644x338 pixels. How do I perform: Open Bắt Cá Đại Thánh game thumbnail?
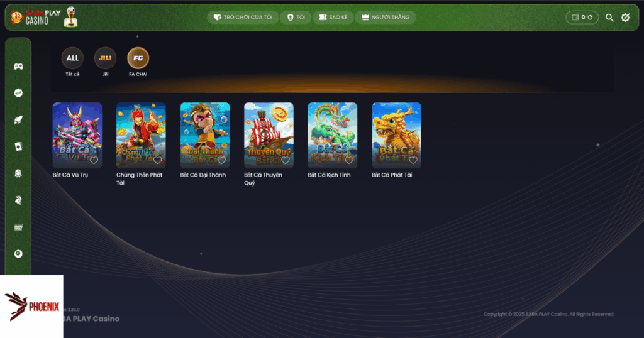click(205, 135)
